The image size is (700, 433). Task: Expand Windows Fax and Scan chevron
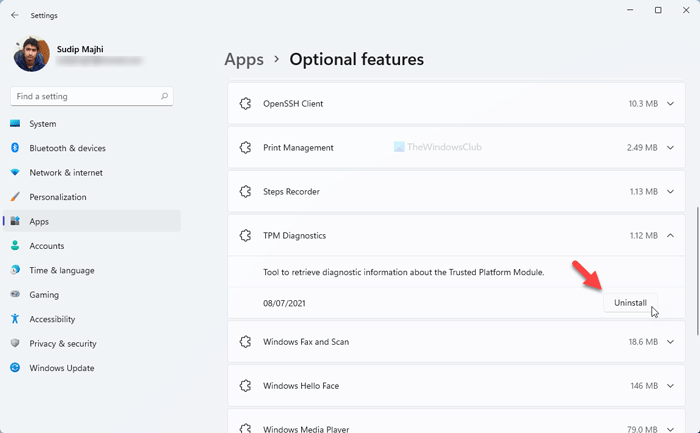[x=670, y=342]
